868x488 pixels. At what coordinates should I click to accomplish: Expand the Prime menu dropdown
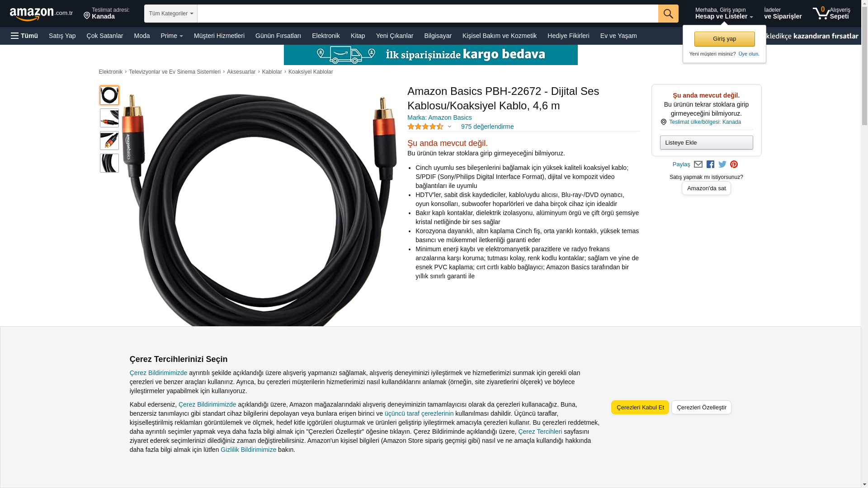[172, 36]
